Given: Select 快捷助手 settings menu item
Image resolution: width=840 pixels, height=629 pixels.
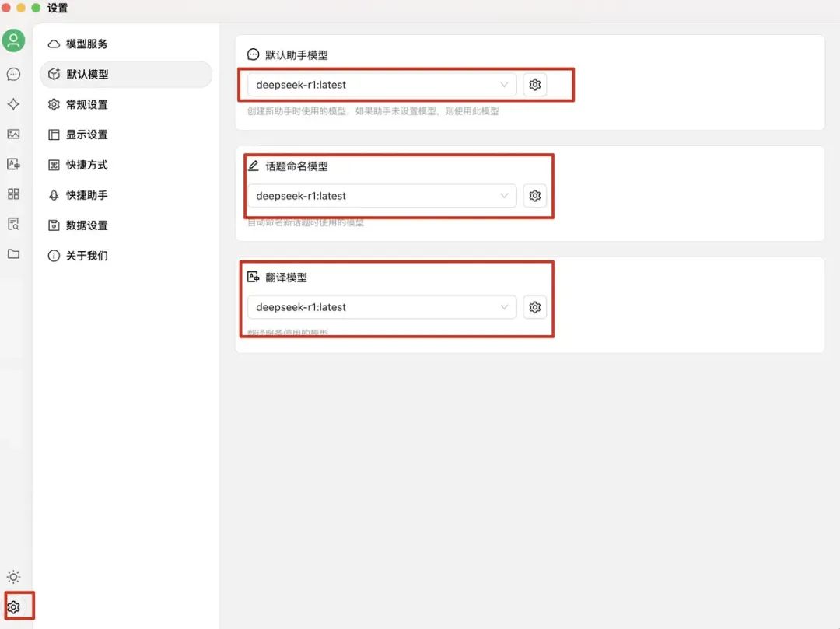Looking at the screenshot, I should click(126, 195).
